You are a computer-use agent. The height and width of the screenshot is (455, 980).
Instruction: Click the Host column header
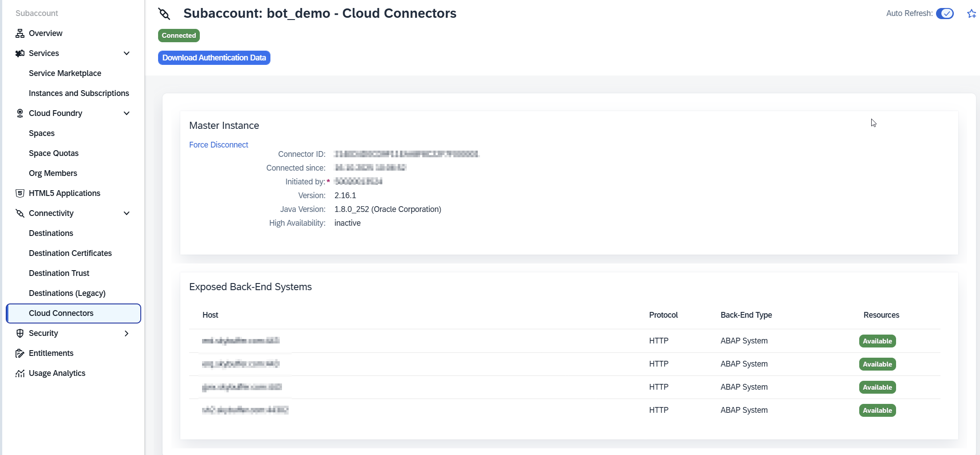pyautogui.click(x=210, y=315)
